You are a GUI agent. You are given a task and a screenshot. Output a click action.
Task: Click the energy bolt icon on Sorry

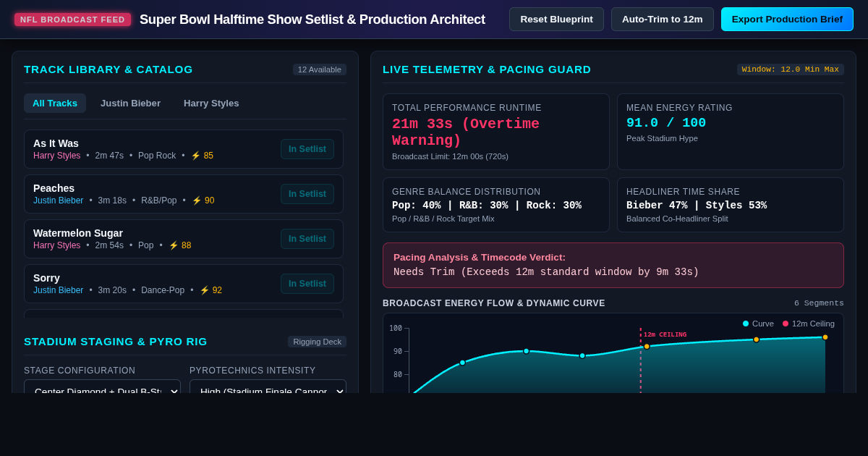point(205,290)
